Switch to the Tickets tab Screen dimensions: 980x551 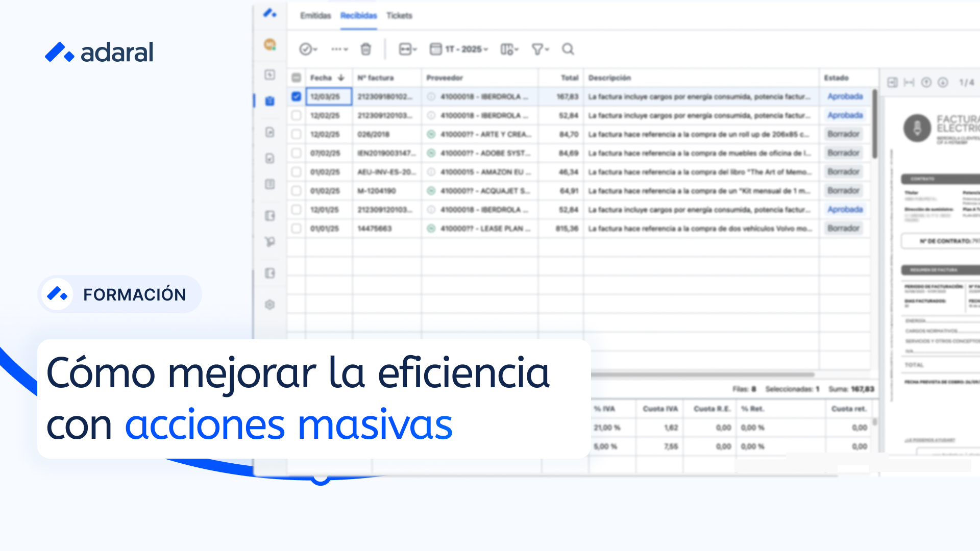tap(399, 16)
